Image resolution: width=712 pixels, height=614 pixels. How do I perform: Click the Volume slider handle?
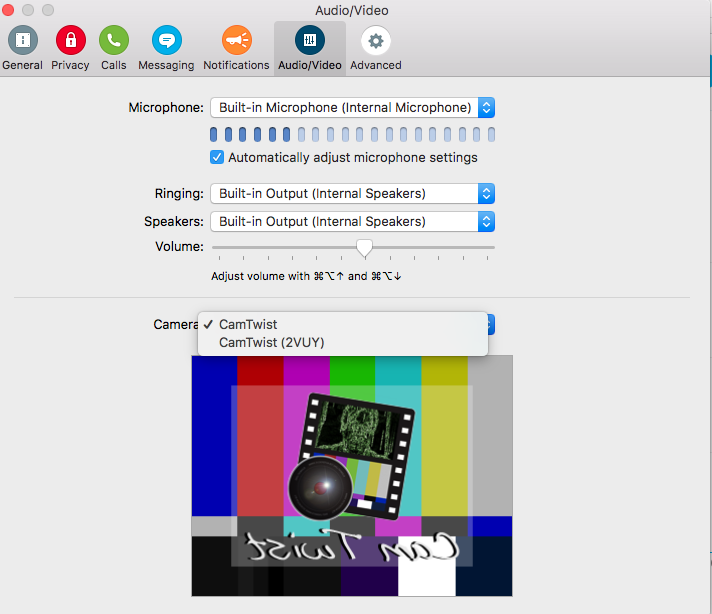[x=364, y=248]
